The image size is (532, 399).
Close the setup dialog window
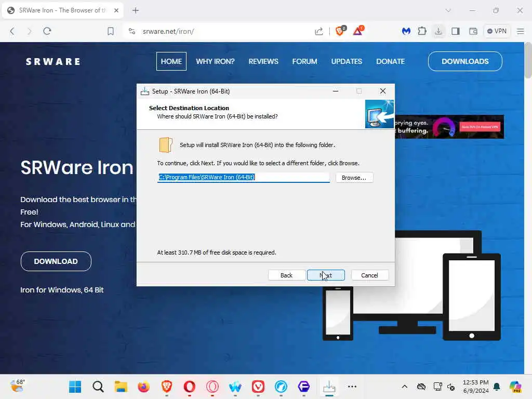pos(383,91)
